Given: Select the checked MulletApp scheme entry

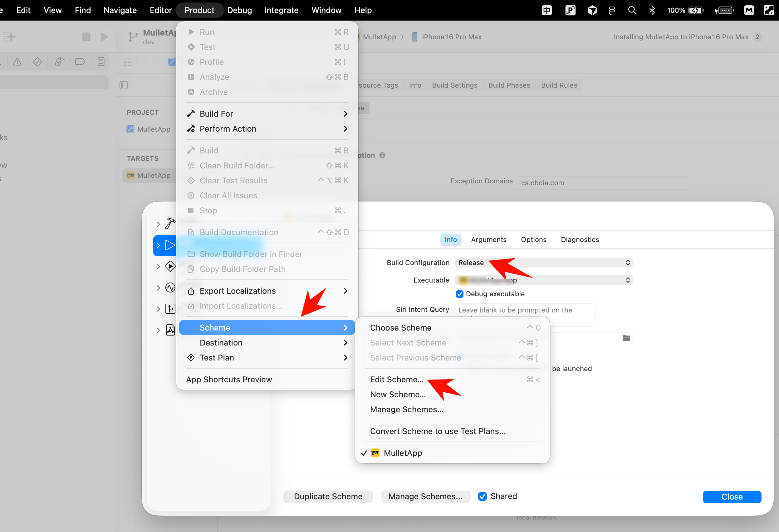Looking at the screenshot, I should (x=452, y=453).
